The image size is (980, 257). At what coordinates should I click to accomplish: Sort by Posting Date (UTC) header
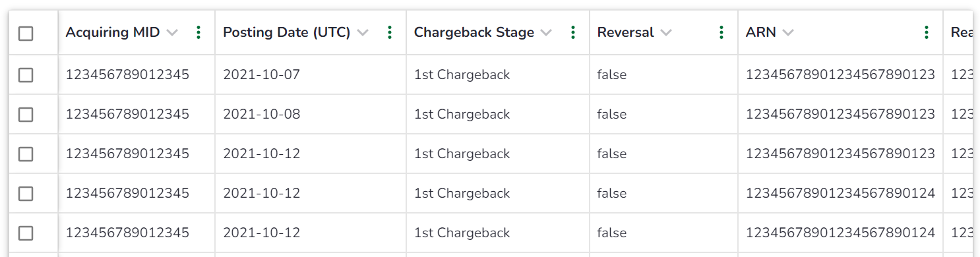coord(287,32)
